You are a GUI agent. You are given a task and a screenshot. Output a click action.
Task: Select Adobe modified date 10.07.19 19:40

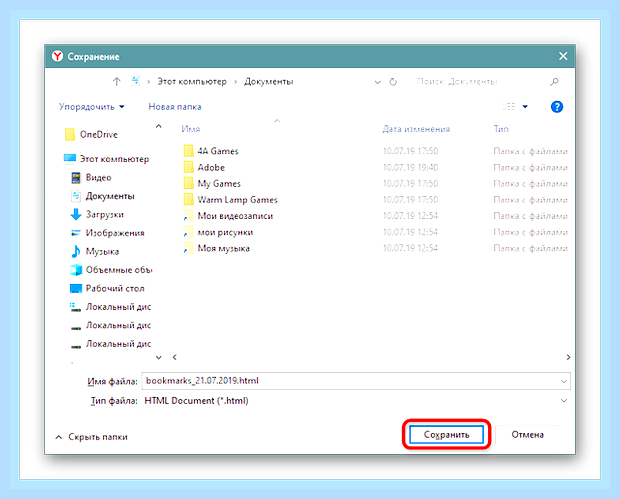point(410,167)
